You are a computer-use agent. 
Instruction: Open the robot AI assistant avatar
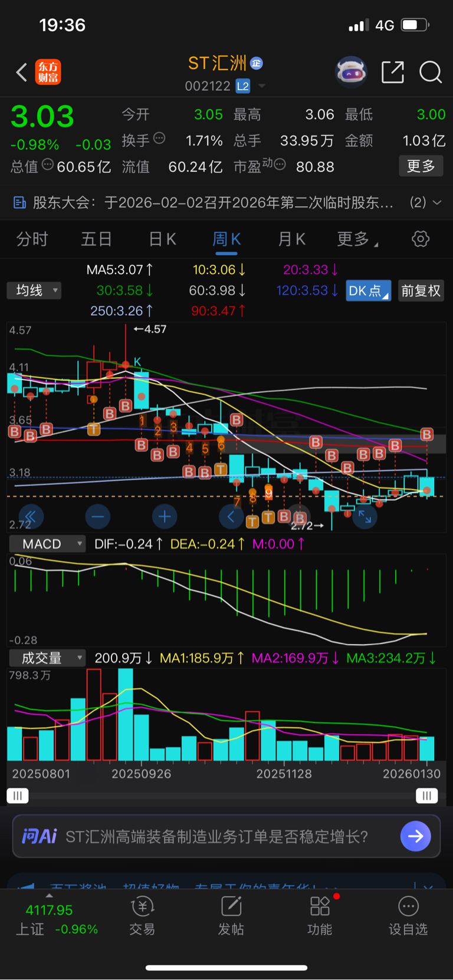[x=351, y=72]
